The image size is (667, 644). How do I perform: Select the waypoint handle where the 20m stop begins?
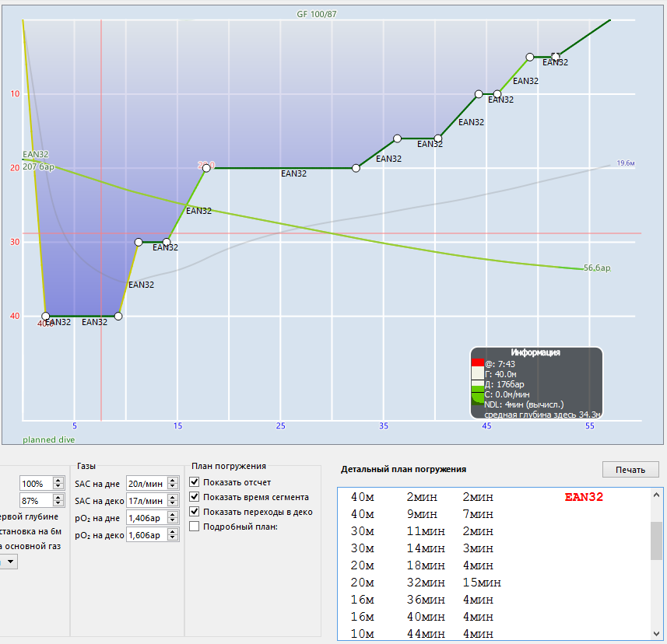[x=206, y=168]
